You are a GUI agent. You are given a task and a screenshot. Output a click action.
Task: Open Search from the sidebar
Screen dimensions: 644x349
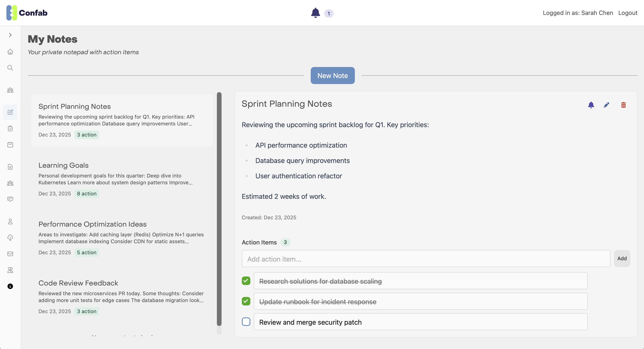point(10,68)
